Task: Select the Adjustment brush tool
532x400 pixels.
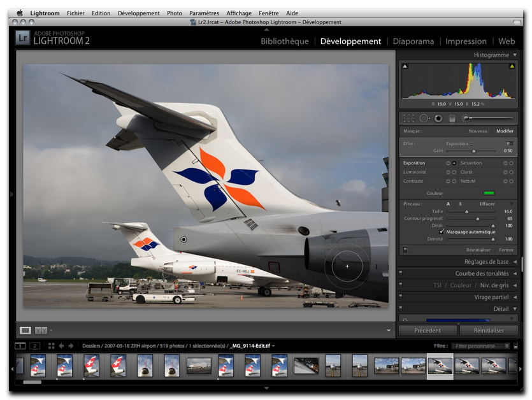Action: tap(487, 118)
